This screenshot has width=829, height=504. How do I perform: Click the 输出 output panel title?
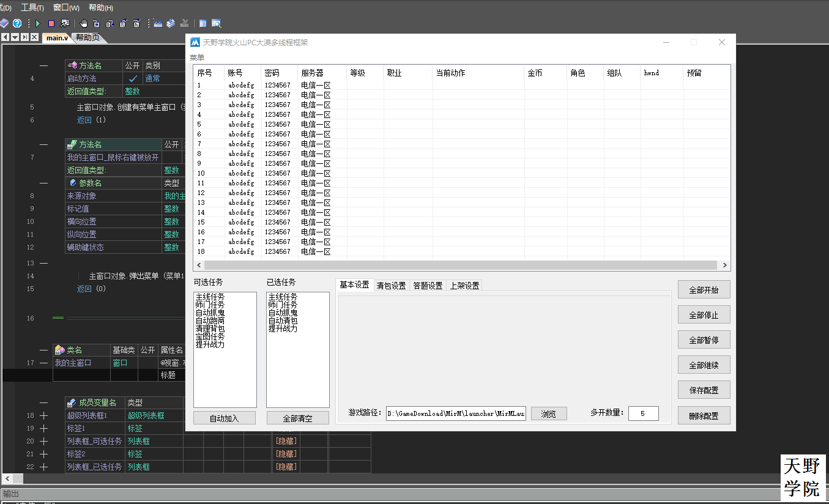[11, 494]
